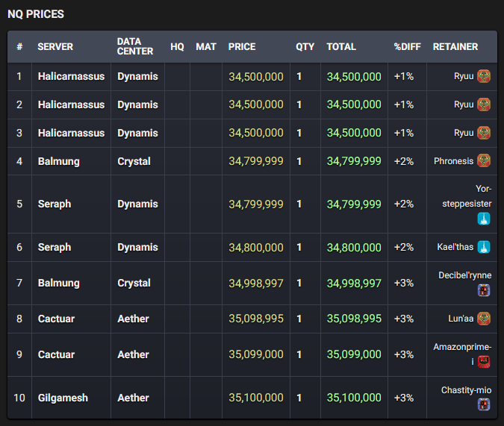Click Aether data center in Gilgamesh row
The image size is (504, 426).
[133, 398]
